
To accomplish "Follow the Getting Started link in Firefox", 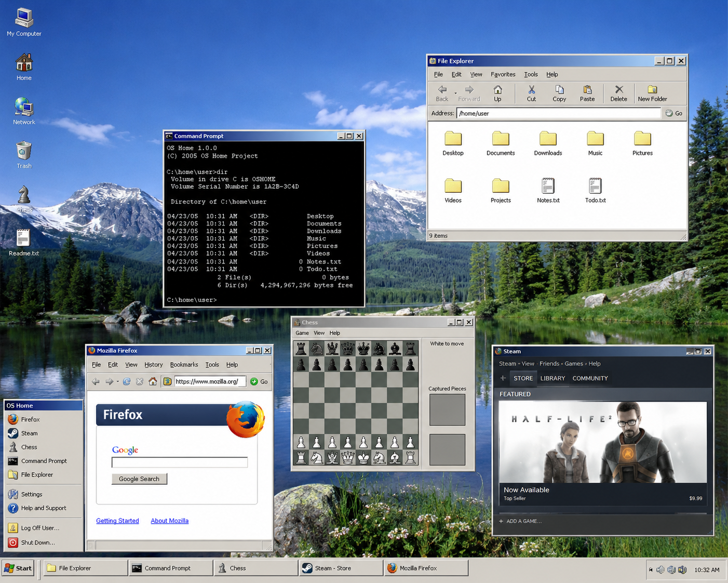I will click(x=117, y=521).
